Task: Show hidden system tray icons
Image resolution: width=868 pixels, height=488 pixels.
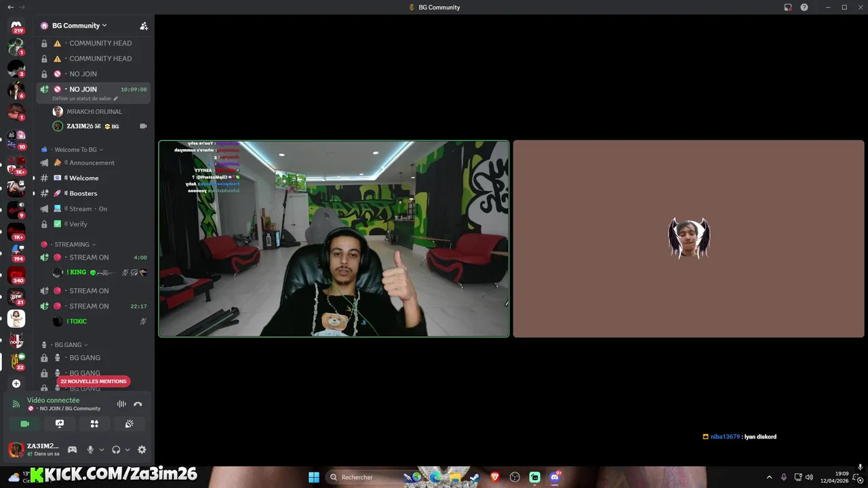Action: point(769,477)
